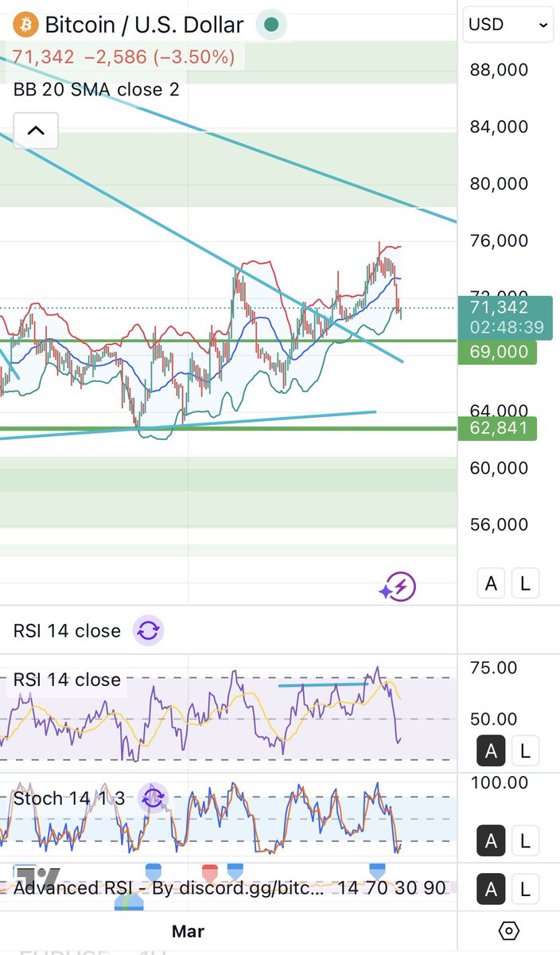Open the USD currency dropdown
The image size is (560, 955).
[x=507, y=25]
